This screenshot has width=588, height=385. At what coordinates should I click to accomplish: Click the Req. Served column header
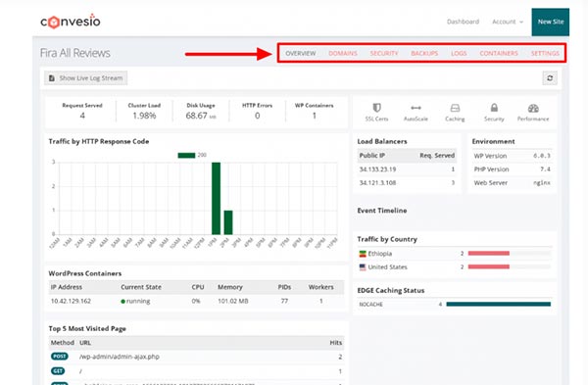[437, 155]
